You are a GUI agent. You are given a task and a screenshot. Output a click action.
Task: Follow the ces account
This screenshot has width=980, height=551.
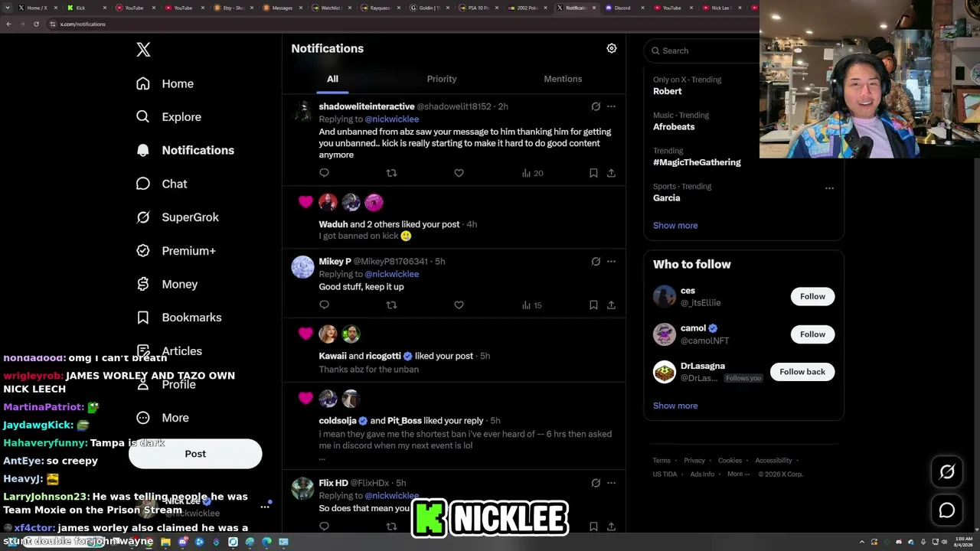point(812,296)
